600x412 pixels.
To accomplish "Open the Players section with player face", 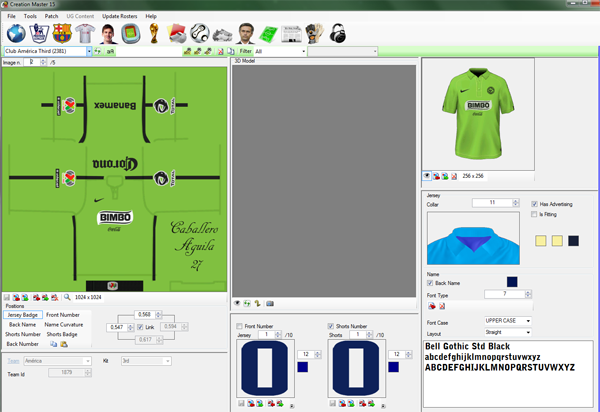I will pyautogui.click(x=109, y=33).
